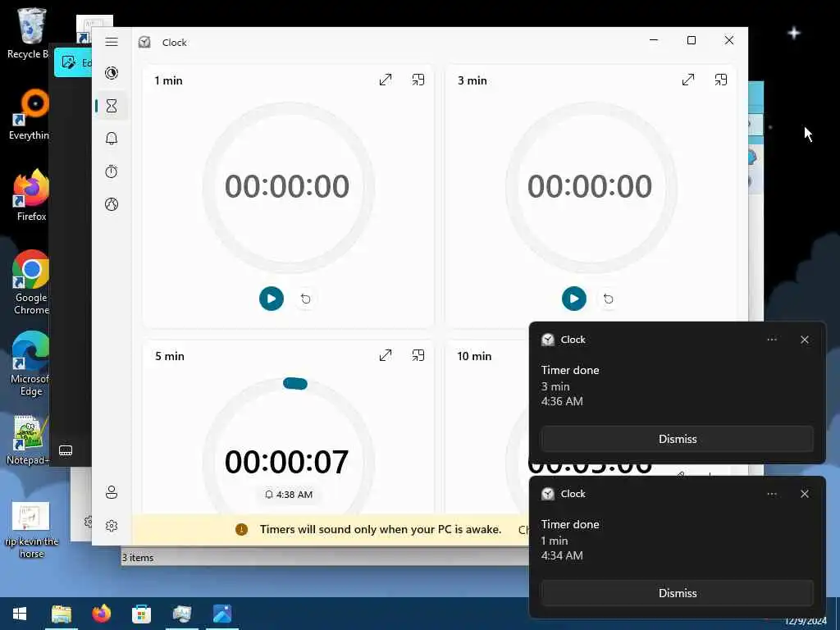Click the 10 min timer title

474,356
